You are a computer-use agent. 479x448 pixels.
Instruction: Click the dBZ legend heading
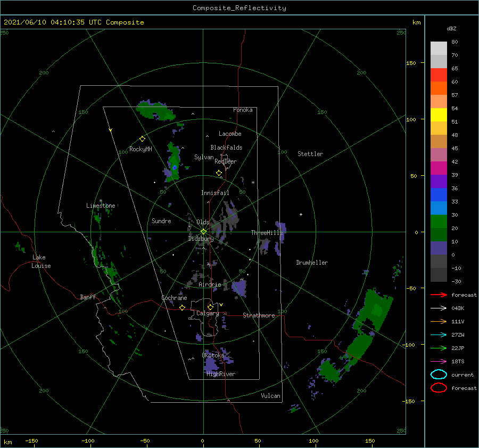[x=451, y=28]
